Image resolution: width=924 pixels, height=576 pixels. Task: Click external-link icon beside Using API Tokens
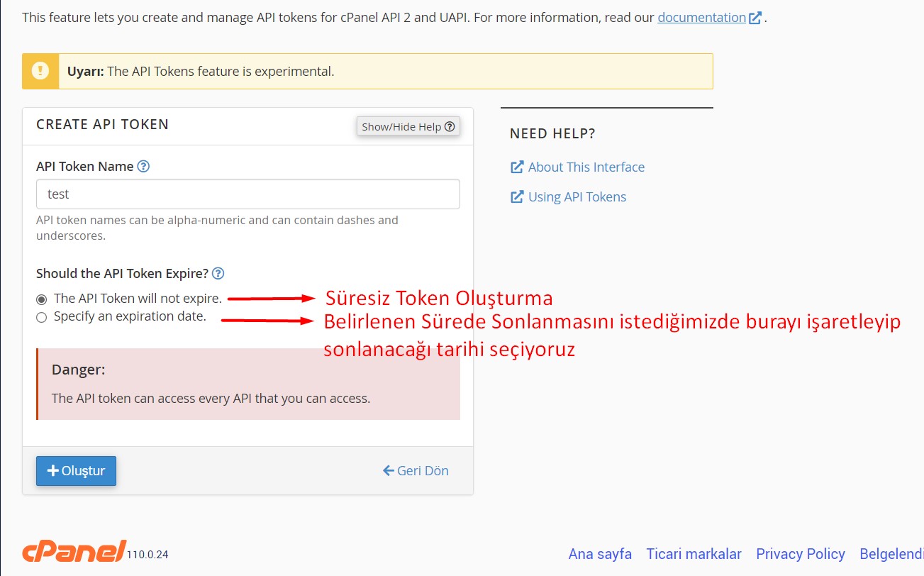coord(517,197)
